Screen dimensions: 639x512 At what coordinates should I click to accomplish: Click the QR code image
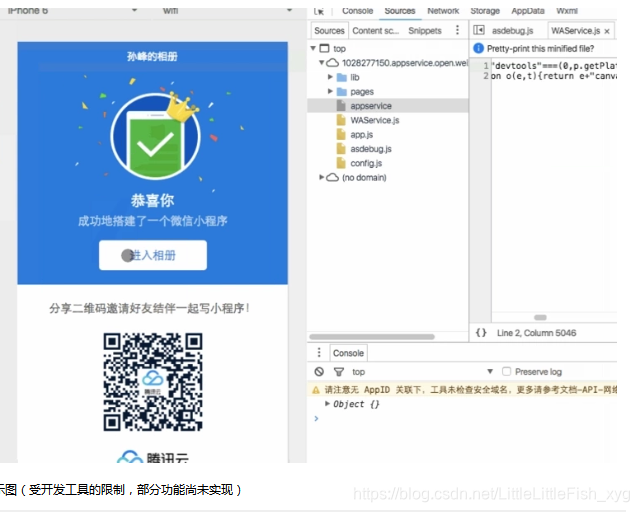[153, 382]
